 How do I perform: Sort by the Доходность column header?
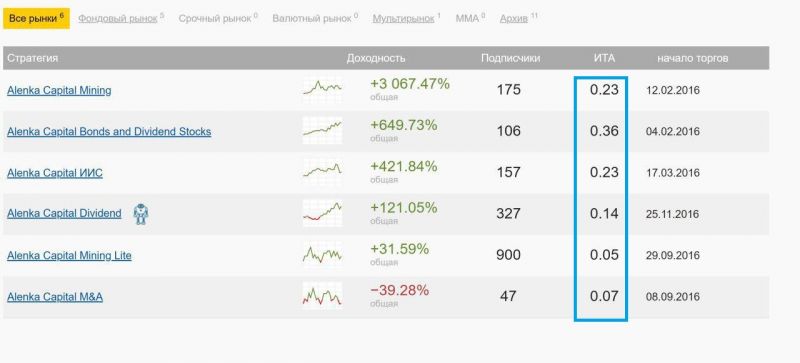(x=376, y=58)
